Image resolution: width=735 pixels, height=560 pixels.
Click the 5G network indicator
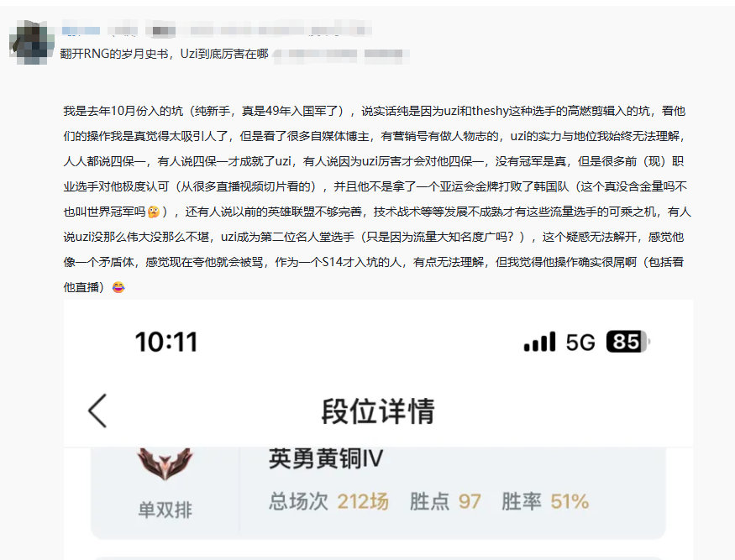pos(580,342)
